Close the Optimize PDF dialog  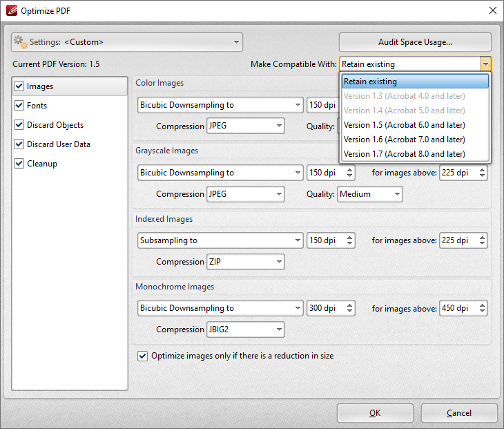click(x=492, y=10)
